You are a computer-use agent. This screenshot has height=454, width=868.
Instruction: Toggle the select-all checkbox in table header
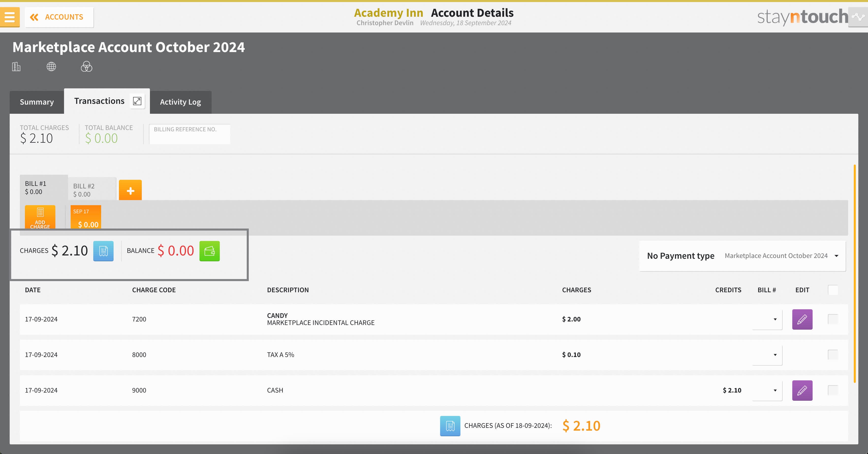[833, 290]
